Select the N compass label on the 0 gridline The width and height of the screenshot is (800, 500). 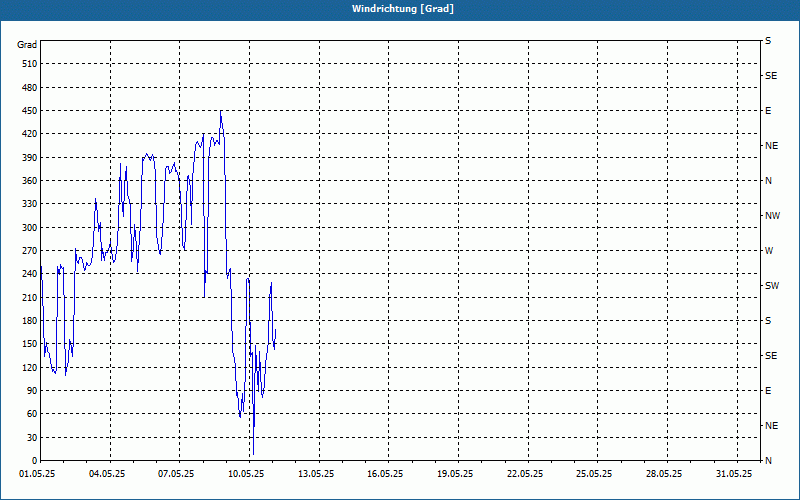[769, 461]
